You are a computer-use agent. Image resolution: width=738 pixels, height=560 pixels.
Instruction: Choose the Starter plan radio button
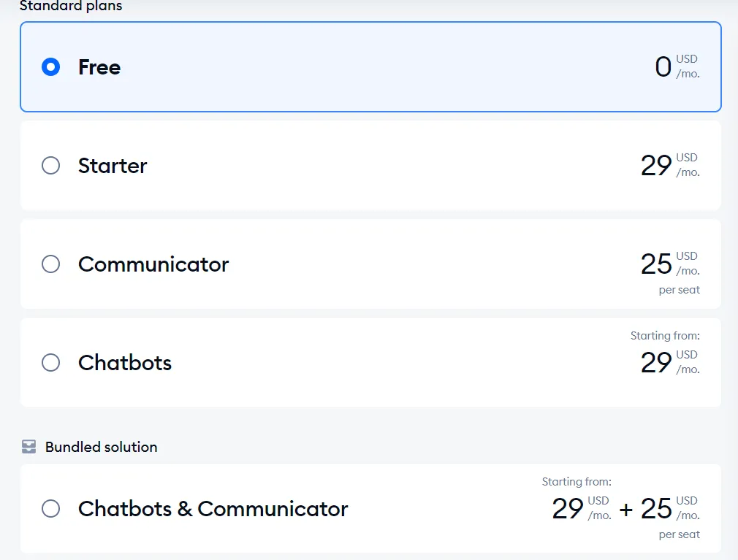click(x=51, y=166)
